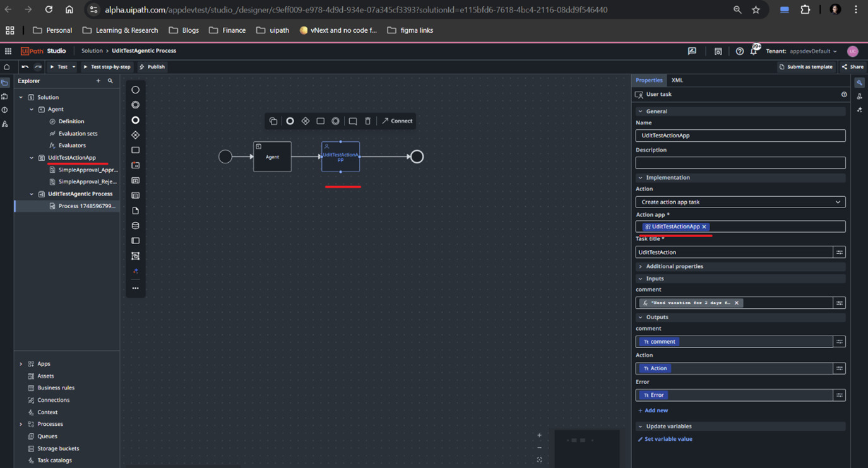Screen dimensions: 868x468
Task: Open more palette options (three dots)
Action: (x=135, y=288)
